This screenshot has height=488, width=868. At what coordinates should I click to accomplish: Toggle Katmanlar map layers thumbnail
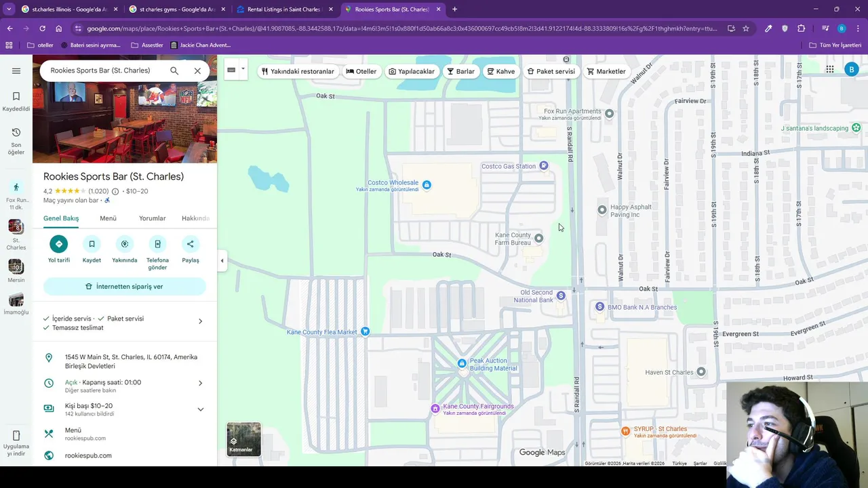coord(243,439)
